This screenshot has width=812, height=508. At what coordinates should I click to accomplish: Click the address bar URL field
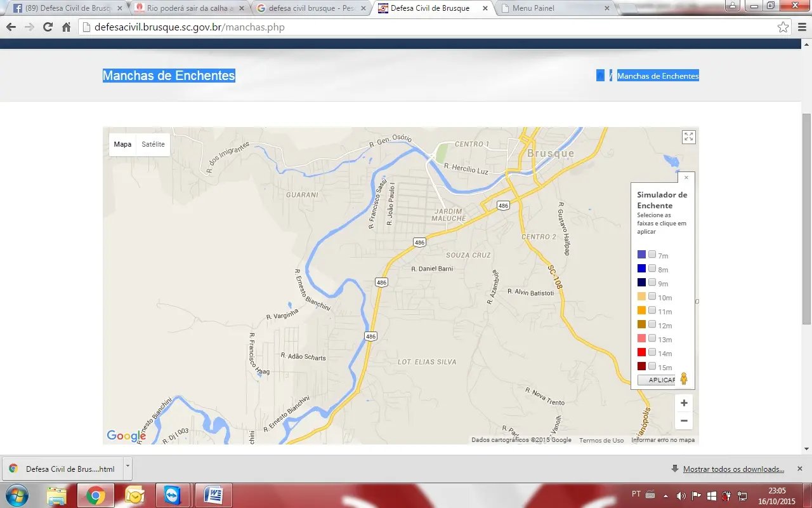click(431, 27)
